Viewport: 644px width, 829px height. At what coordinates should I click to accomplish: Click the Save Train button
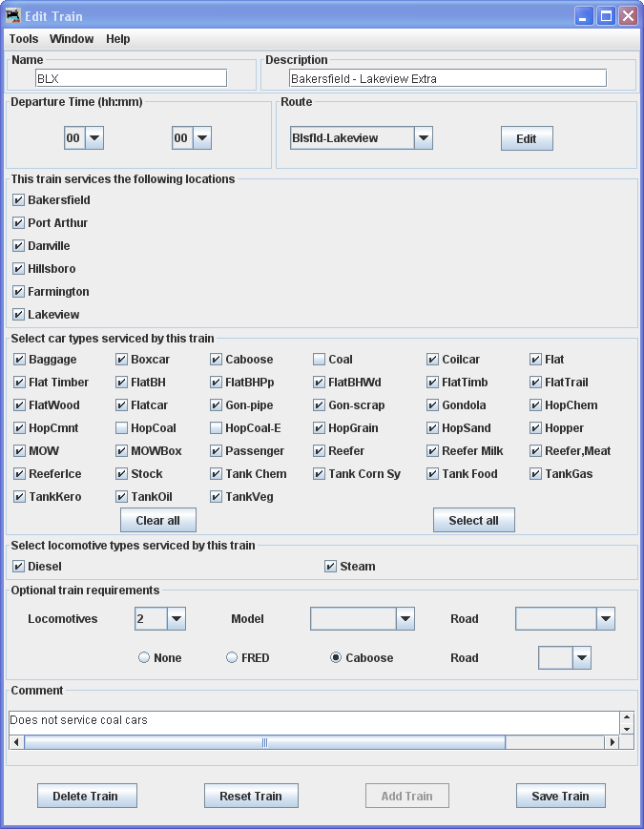[x=560, y=796]
